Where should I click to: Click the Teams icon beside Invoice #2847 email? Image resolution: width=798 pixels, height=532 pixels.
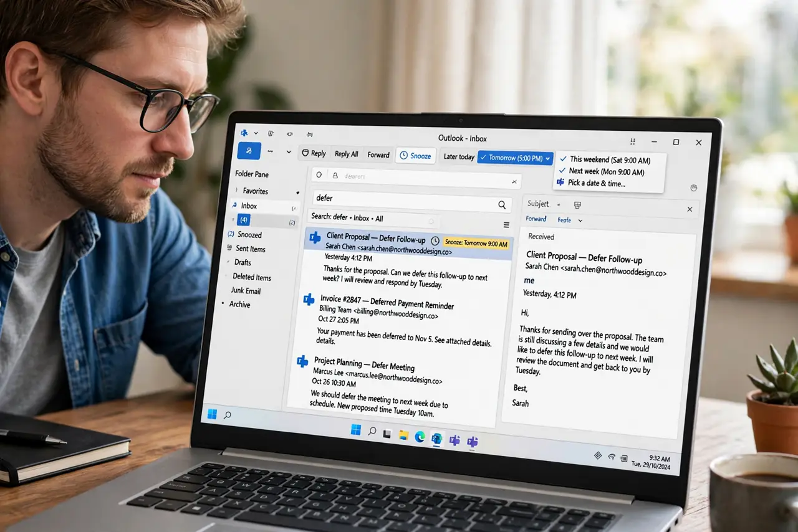click(309, 300)
